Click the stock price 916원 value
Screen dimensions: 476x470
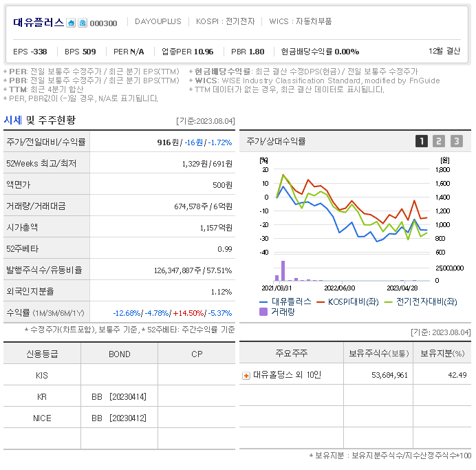[x=168, y=142]
